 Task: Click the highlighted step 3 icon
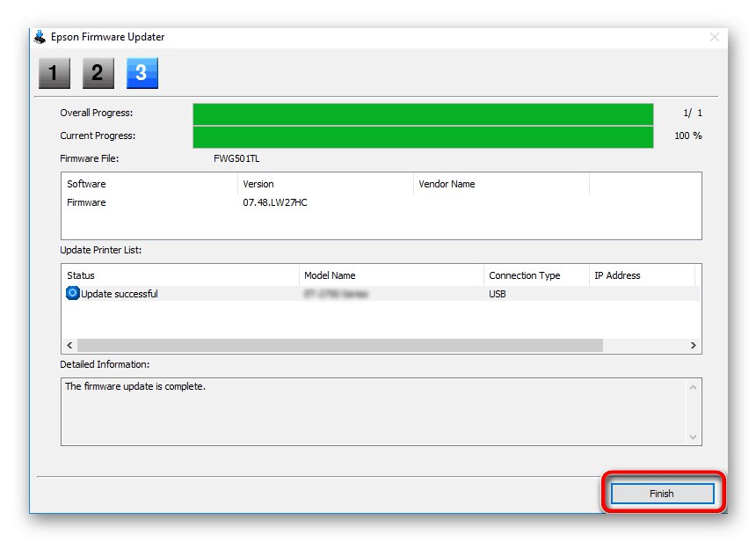(142, 73)
